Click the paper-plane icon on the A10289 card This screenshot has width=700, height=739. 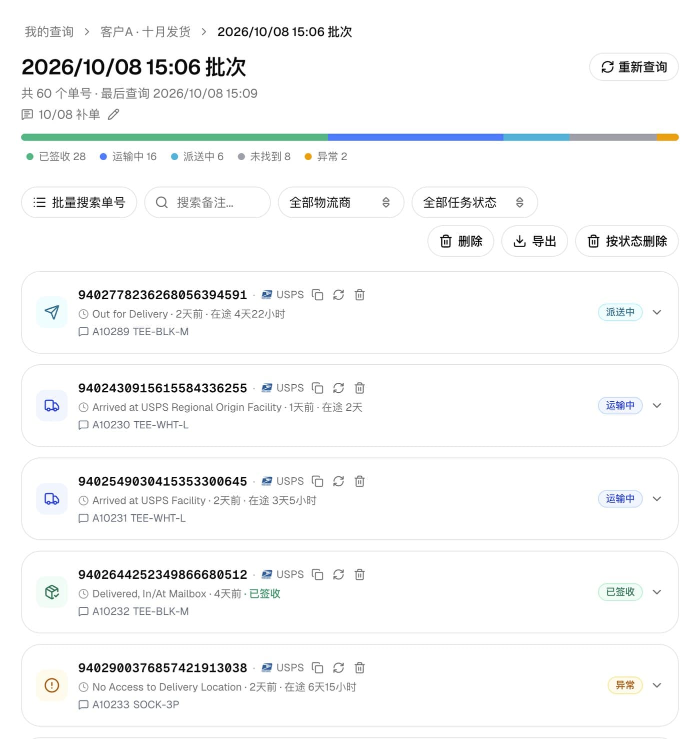52,312
